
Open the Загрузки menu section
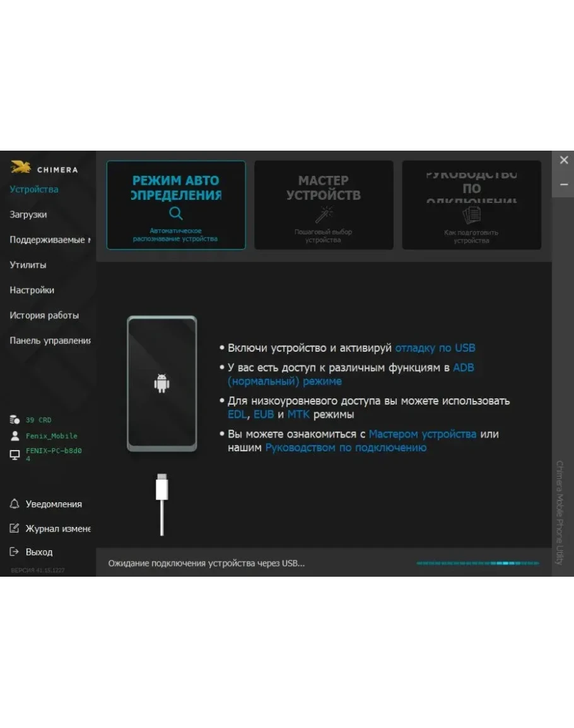28,214
